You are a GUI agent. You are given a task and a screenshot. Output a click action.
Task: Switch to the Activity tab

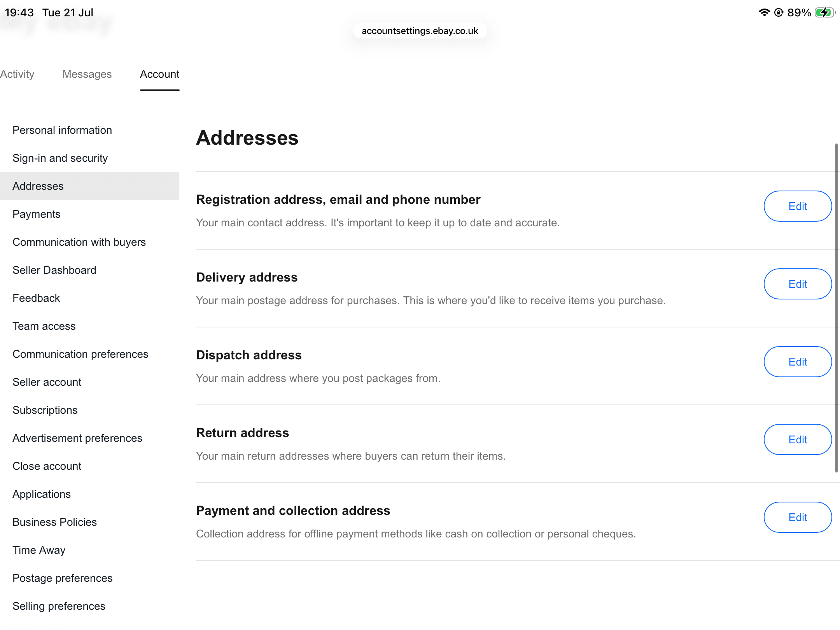(x=17, y=74)
